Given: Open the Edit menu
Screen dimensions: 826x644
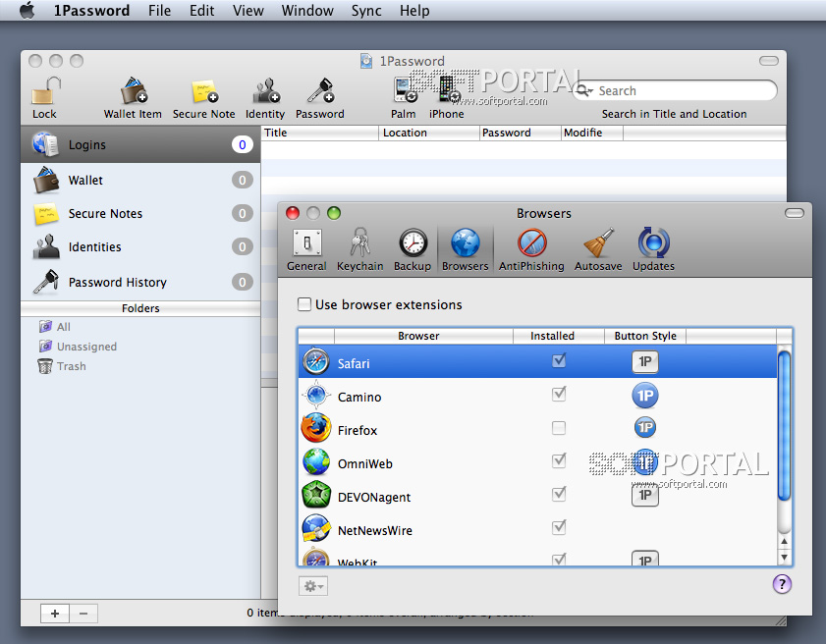Looking at the screenshot, I should tap(201, 11).
